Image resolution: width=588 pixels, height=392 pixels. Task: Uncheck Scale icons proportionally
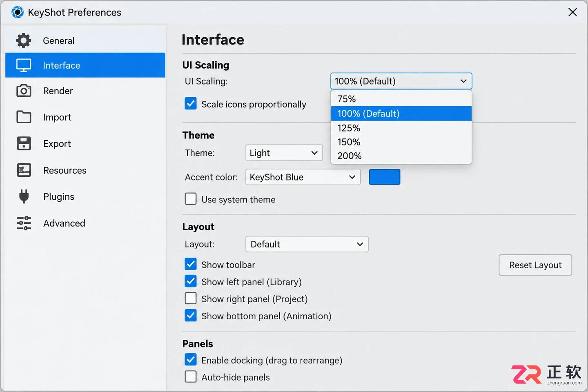pos(191,104)
